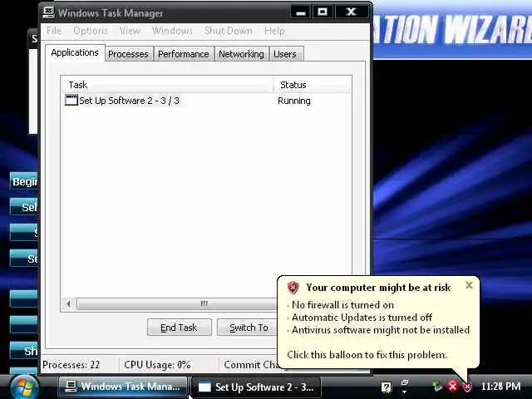Open the View menu
This screenshot has height=399, width=532.
(x=130, y=31)
